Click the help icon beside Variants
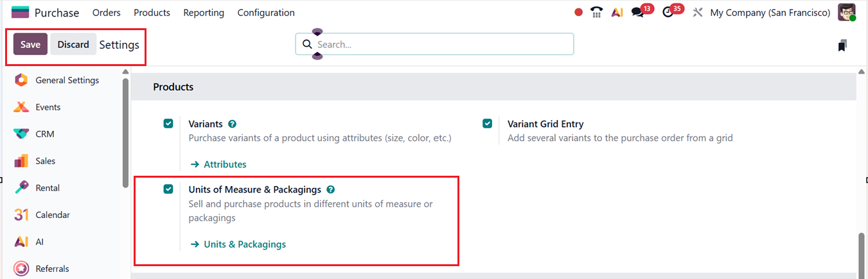868x279 pixels. pos(232,124)
